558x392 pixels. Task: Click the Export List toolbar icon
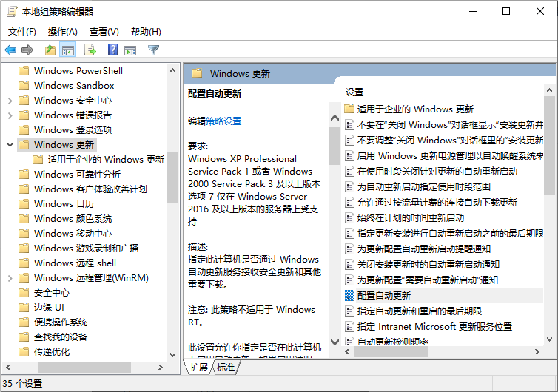[x=90, y=50]
